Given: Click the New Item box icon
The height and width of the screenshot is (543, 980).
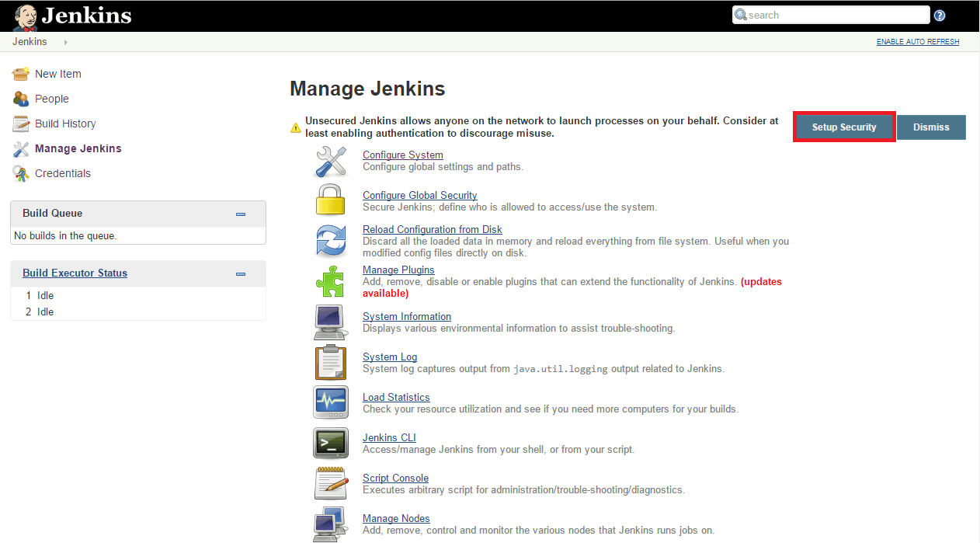Looking at the screenshot, I should (x=21, y=74).
